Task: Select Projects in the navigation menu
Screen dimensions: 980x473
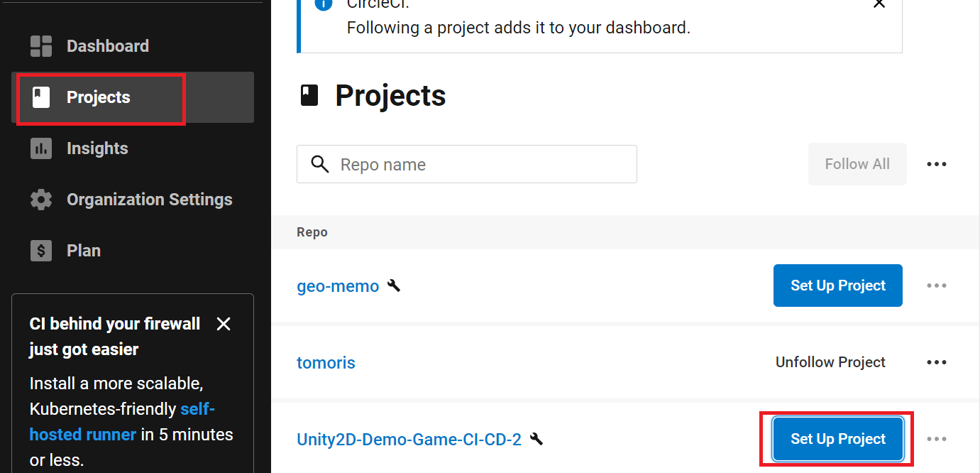Action: [99, 97]
